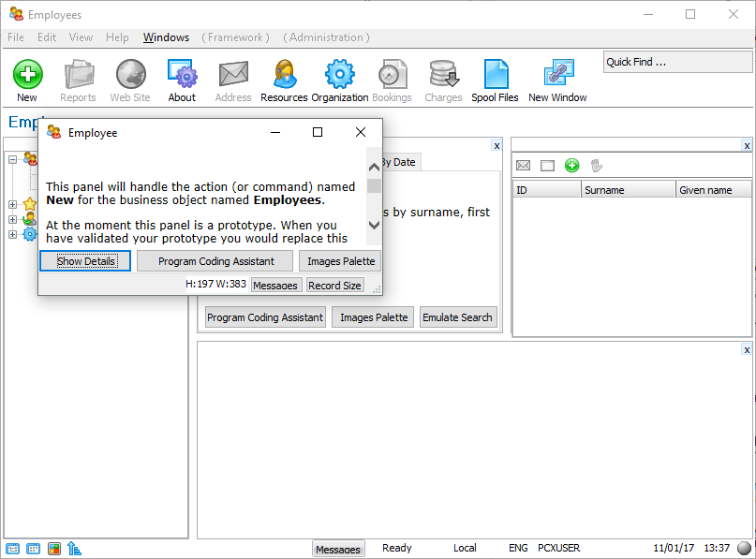Click Show Details in Employee dialog

[x=85, y=260]
